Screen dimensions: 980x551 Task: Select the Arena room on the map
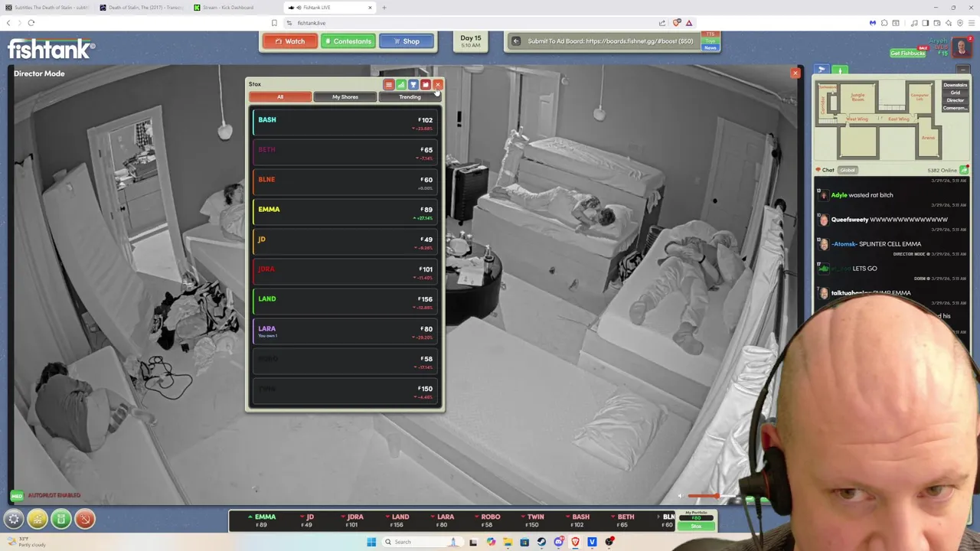coord(929,138)
